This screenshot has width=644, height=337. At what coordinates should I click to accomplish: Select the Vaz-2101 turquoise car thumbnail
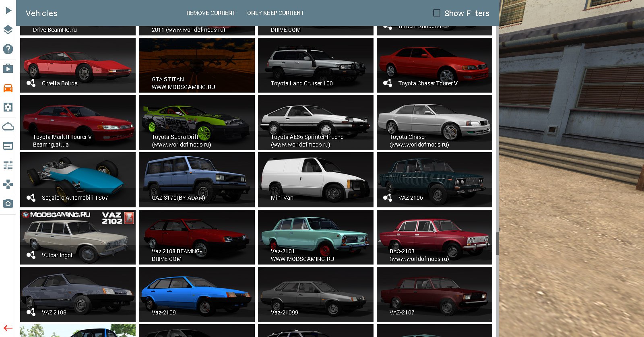click(x=316, y=237)
